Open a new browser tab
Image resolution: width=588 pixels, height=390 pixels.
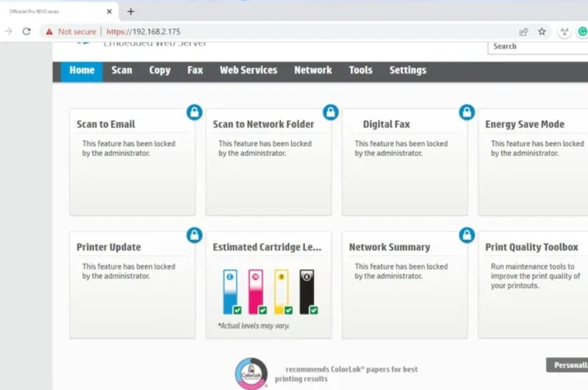(x=131, y=12)
